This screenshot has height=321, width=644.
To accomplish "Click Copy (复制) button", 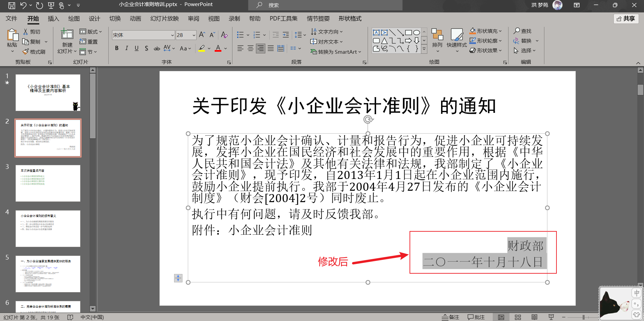I will [x=32, y=42].
